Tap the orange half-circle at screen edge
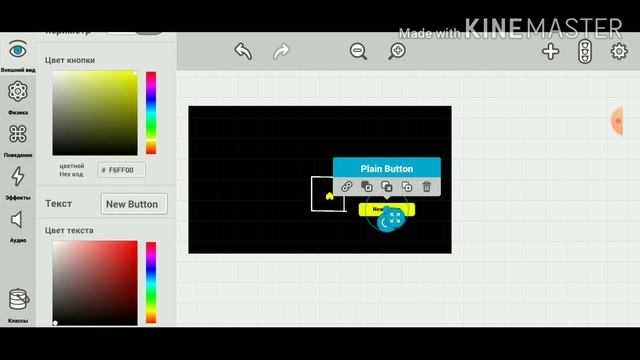The height and width of the screenshot is (360, 640). click(617, 121)
